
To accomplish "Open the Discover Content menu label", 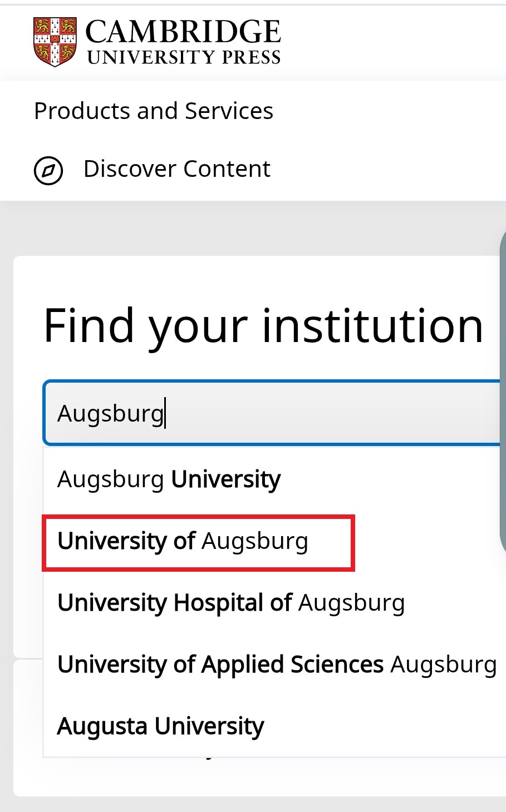I will pyautogui.click(x=176, y=169).
